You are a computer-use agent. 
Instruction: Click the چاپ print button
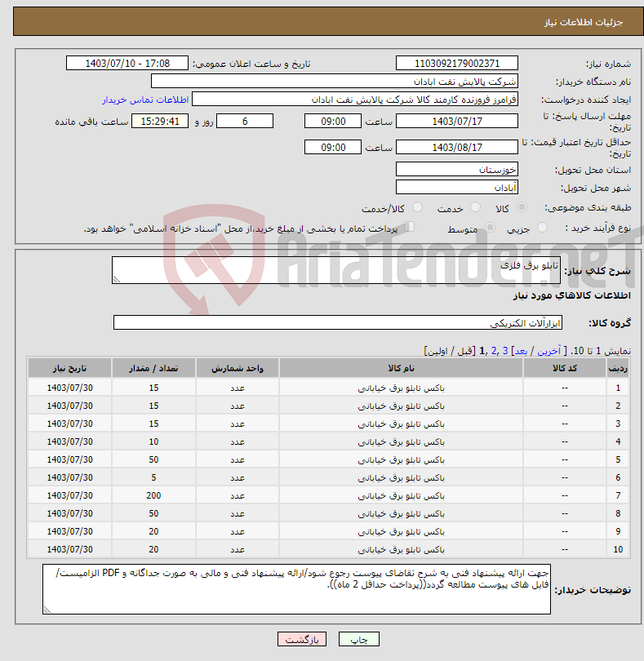point(359,639)
